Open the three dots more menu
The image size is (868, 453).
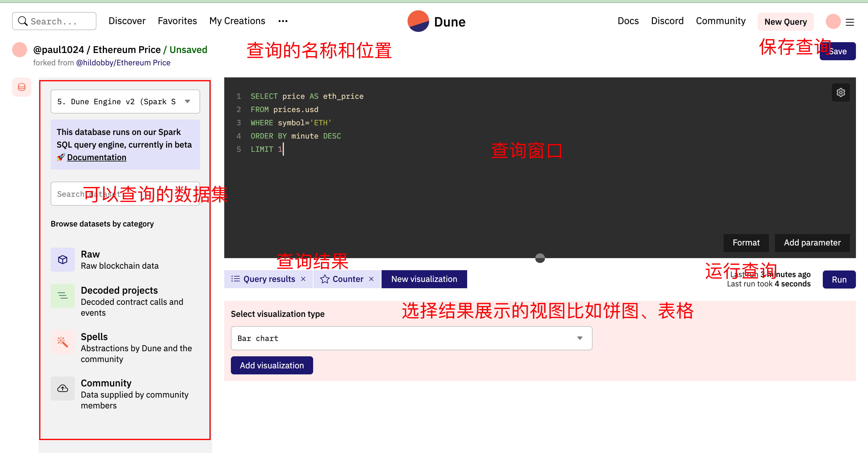(283, 21)
